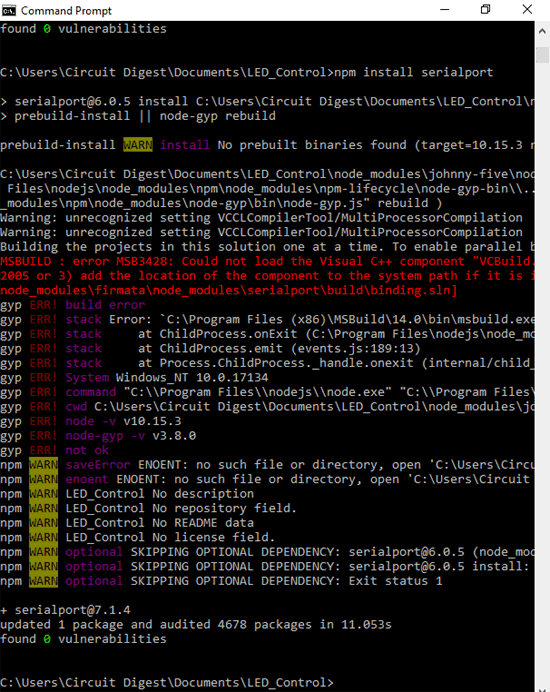Click the vertical scrollbar thumb
The width and height of the screenshot is (550, 692).
pyautogui.click(x=542, y=55)
